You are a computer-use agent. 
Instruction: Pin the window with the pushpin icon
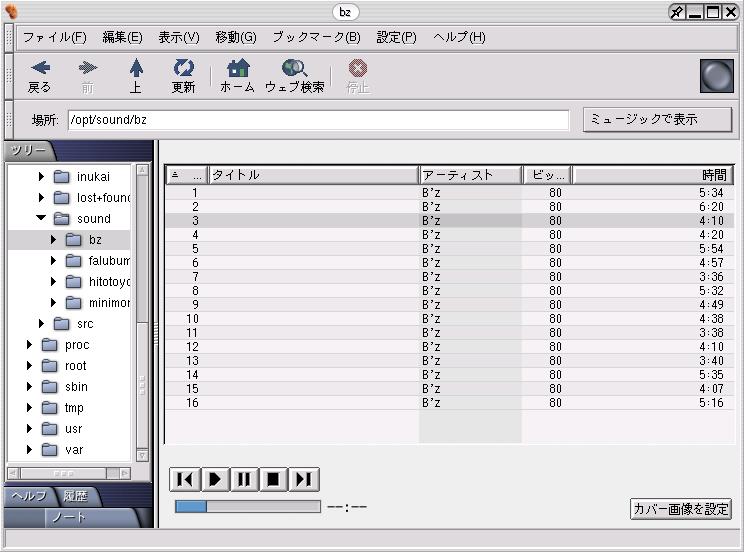tap(677, 12)
